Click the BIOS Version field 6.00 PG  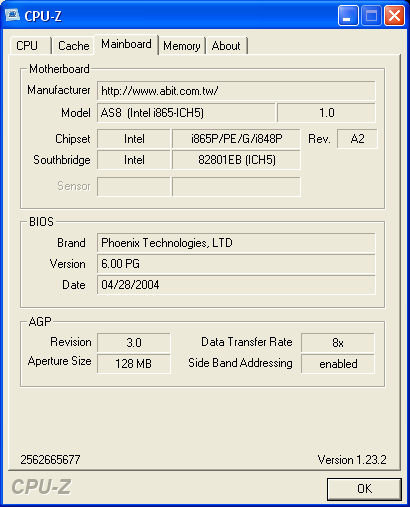click(x=236, y=264)
